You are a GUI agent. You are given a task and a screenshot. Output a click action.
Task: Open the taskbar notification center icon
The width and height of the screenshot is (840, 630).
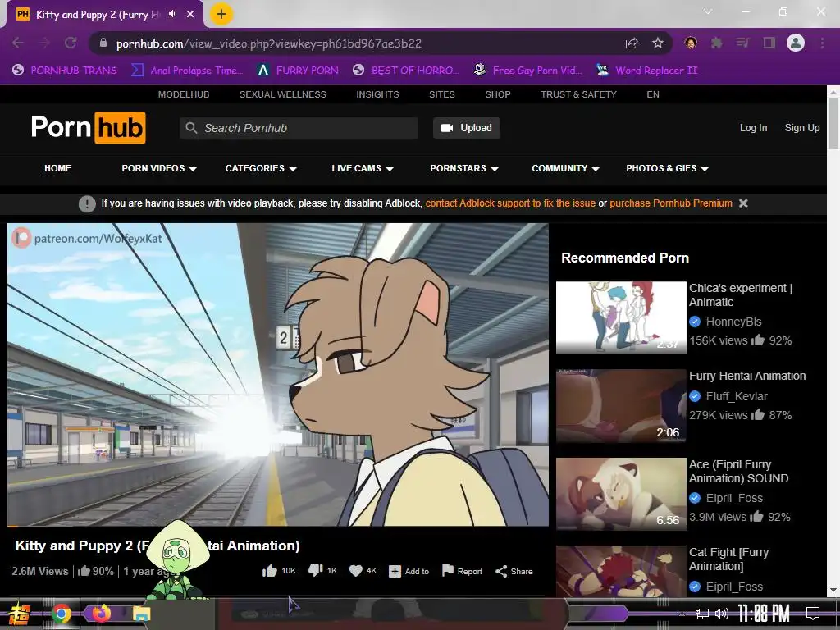tap(813, 613)
